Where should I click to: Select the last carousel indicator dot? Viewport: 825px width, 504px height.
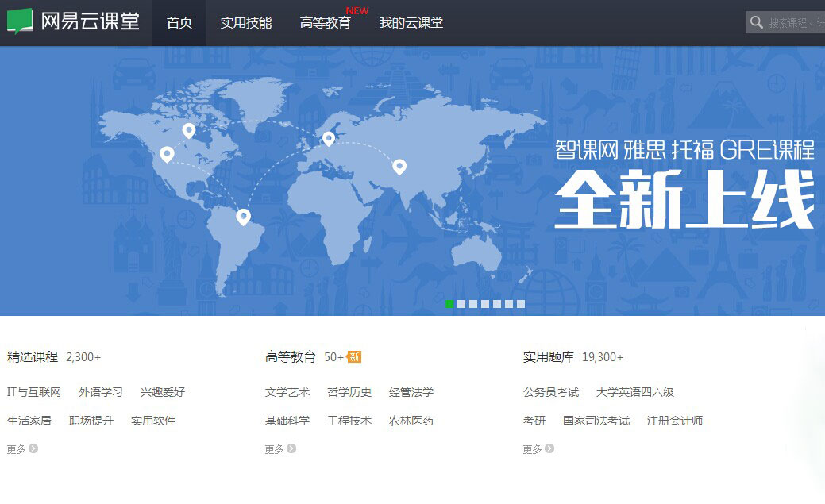pos(520,302)
